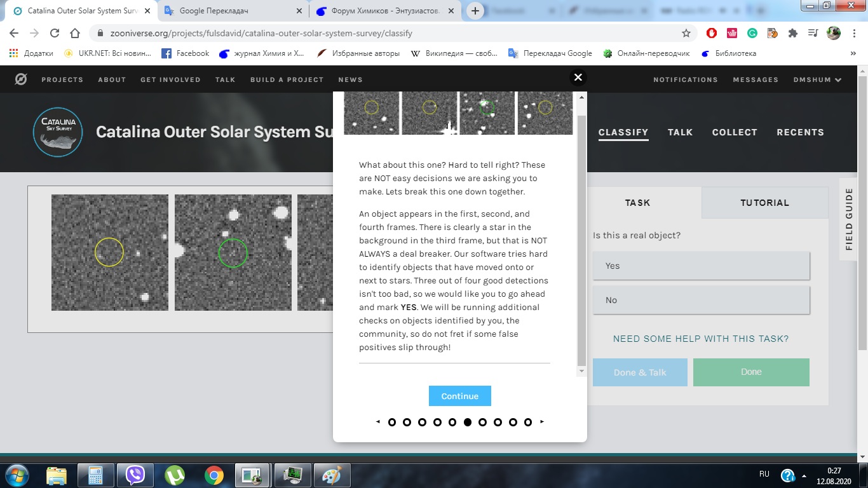The height and width of the screenshot is (488, 868).
Task: Open Viber from the taskbar
Action: (135, 475)
